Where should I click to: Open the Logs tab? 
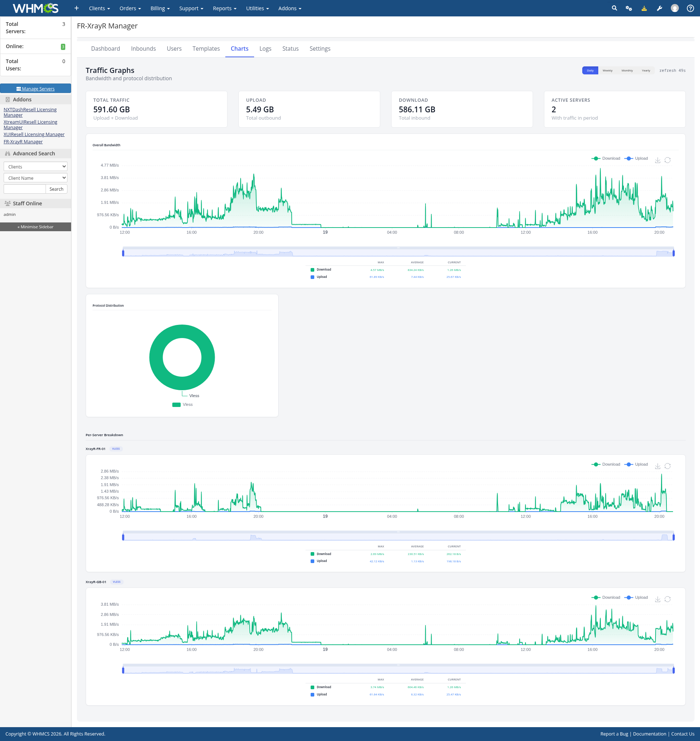[265, 49]
